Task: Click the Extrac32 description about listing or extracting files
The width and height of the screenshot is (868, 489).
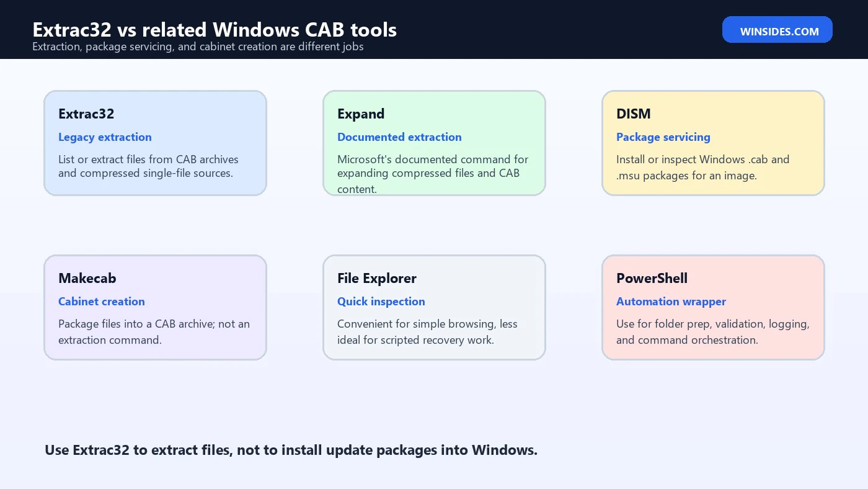Action: click(x=148, y=166)
